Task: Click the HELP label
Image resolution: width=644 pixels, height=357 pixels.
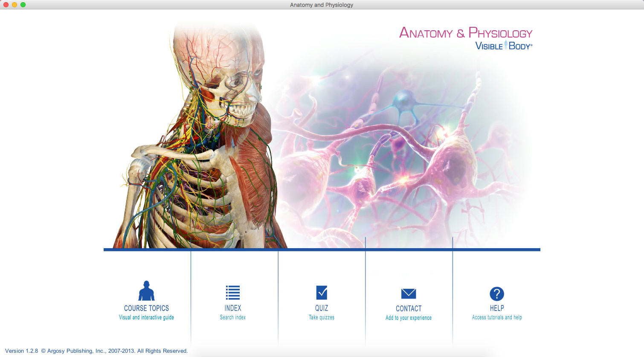Action: (497, 308)
